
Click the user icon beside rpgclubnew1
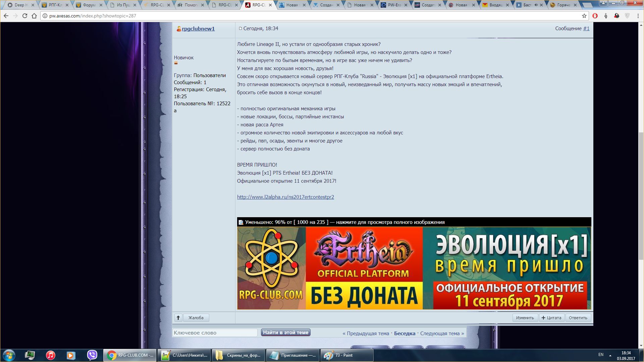tap(179, 29)
